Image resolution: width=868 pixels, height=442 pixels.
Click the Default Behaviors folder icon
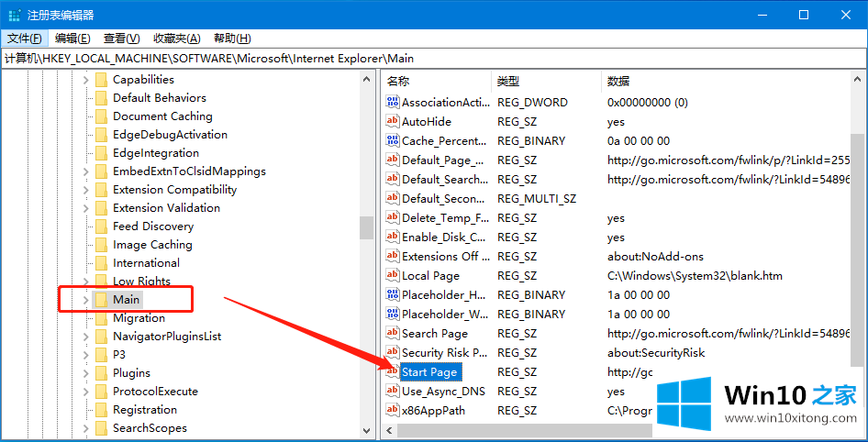(101, 98)
